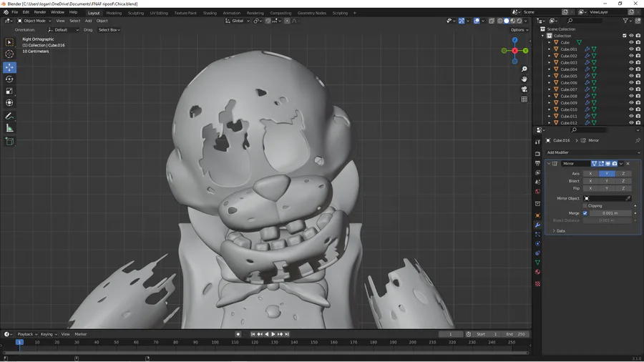Click the Add Cube tool icon

point(9,142)
